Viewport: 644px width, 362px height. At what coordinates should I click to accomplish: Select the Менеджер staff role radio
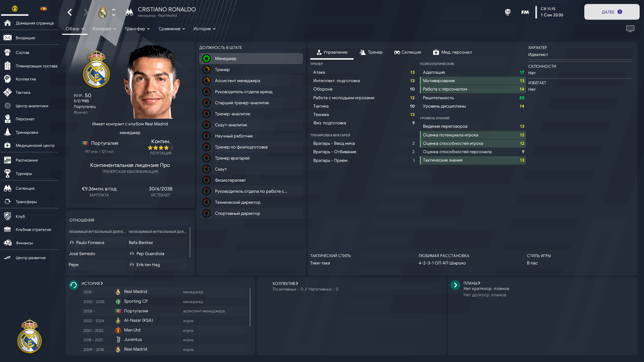206,58
